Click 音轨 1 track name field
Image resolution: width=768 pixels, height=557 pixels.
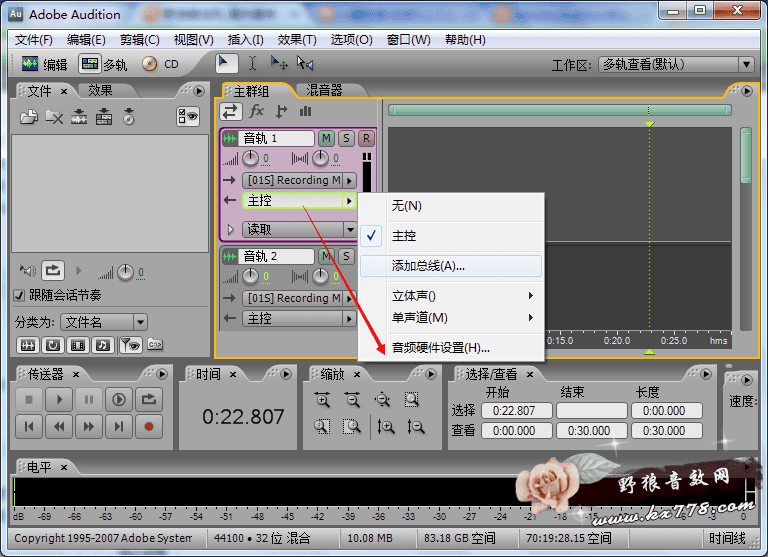pos(277,139)
